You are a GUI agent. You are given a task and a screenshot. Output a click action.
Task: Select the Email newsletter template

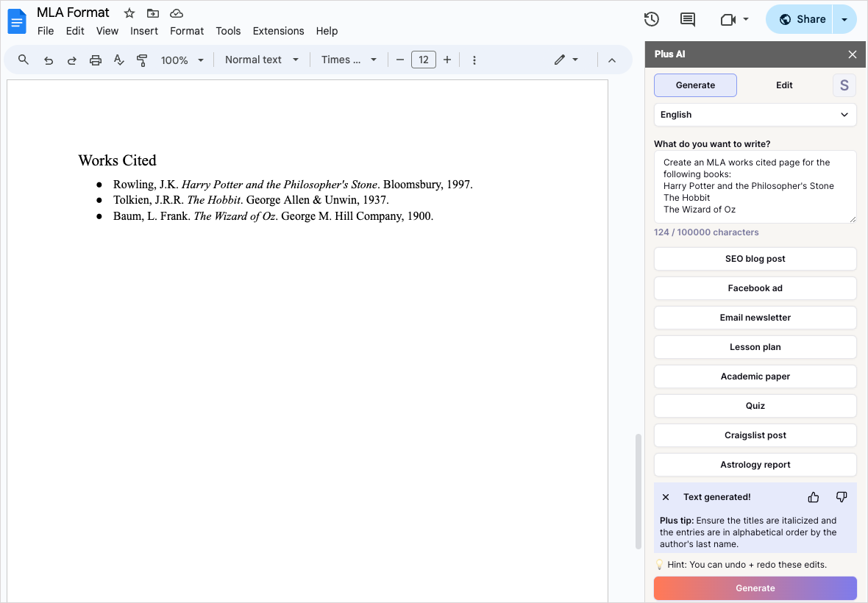click(x=755, y=318)
